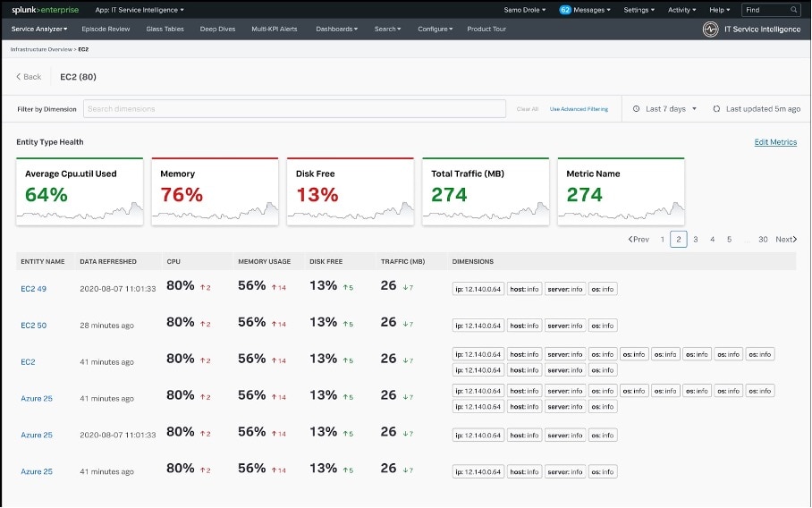Expand the Search menu
812x508 pixels.
click(387, 29)
